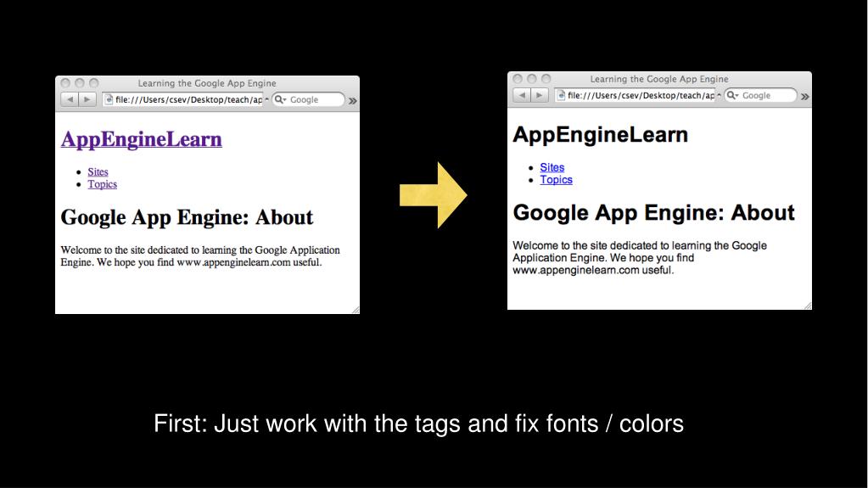Click the page icon in the left window address bar
The width and height of the screenshot is (868, 488).
click(109, 99)
